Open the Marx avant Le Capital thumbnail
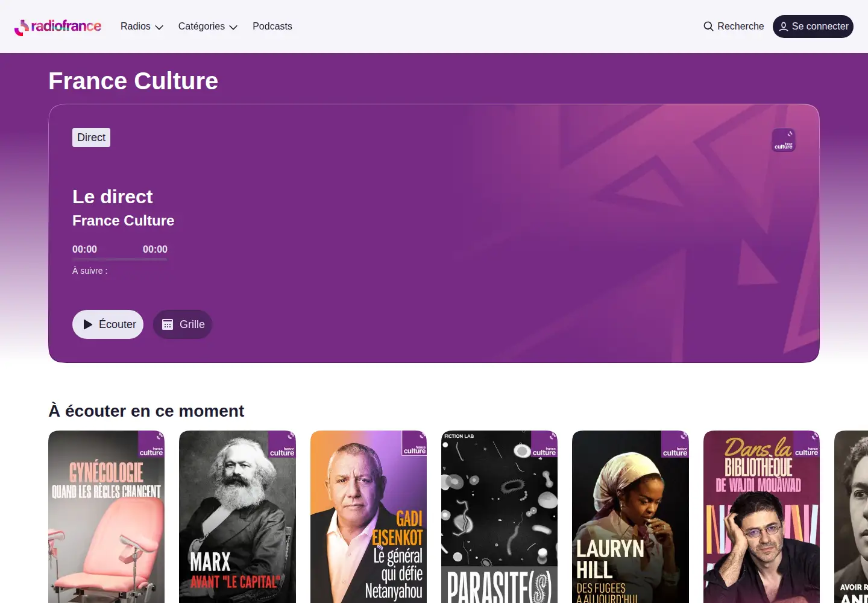Viewport: 868px width, 603px height. [x=237, y=517]
